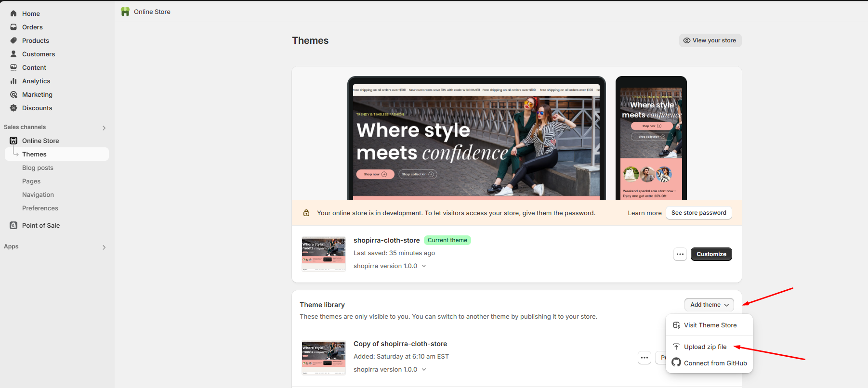
Task: Open Blog posts in the sidebar
Action: [x=38, y=168]
